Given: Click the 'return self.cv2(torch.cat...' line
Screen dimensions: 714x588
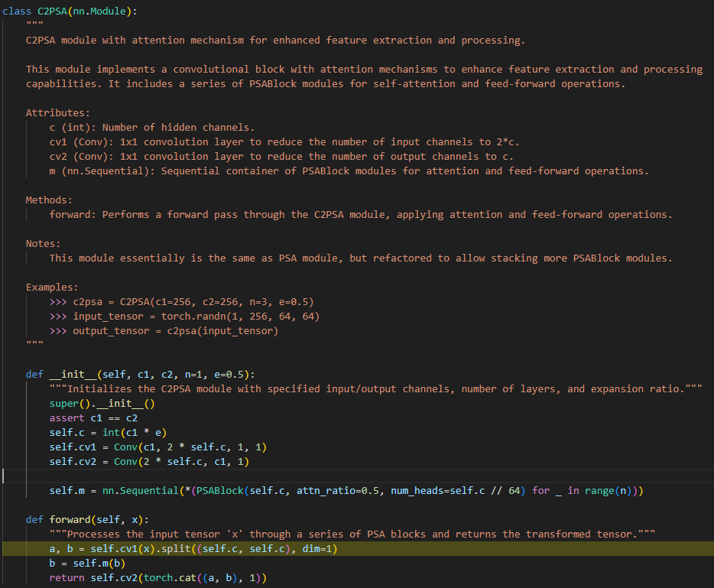Looking at the screenshot, I should 158,578.
